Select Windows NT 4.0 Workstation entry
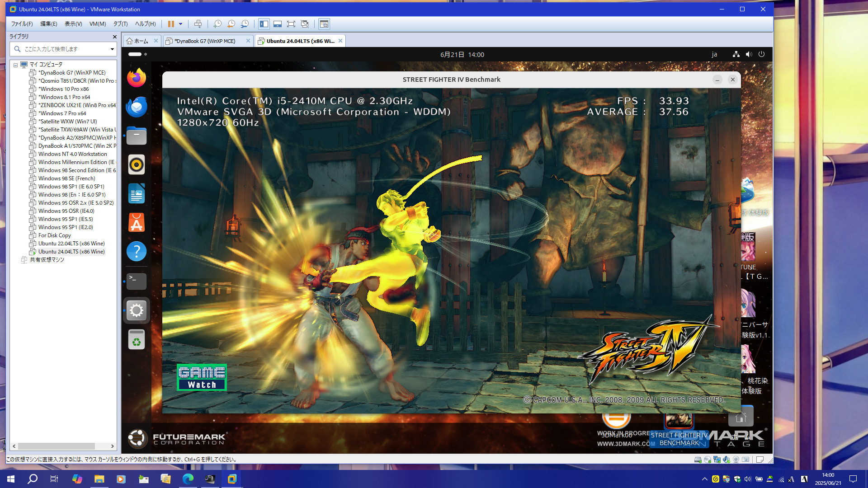Screen dimensions: 868x488 point(73,154)
